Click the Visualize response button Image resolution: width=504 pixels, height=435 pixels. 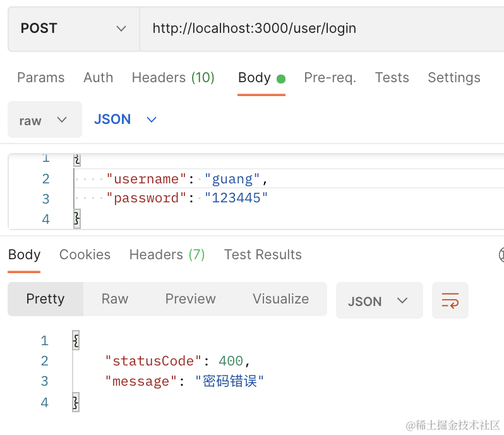tap(280, 299)
